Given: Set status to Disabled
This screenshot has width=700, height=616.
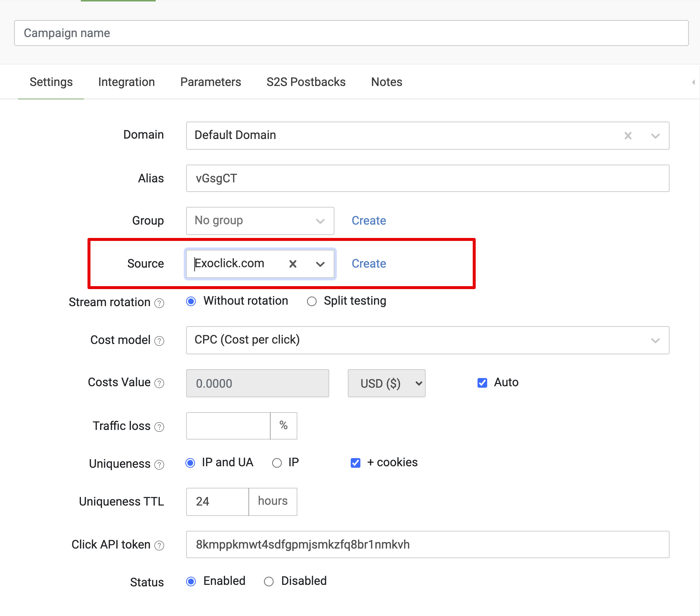Looking at the screenshot, I should pyautogui.click(x=269, y=582).
